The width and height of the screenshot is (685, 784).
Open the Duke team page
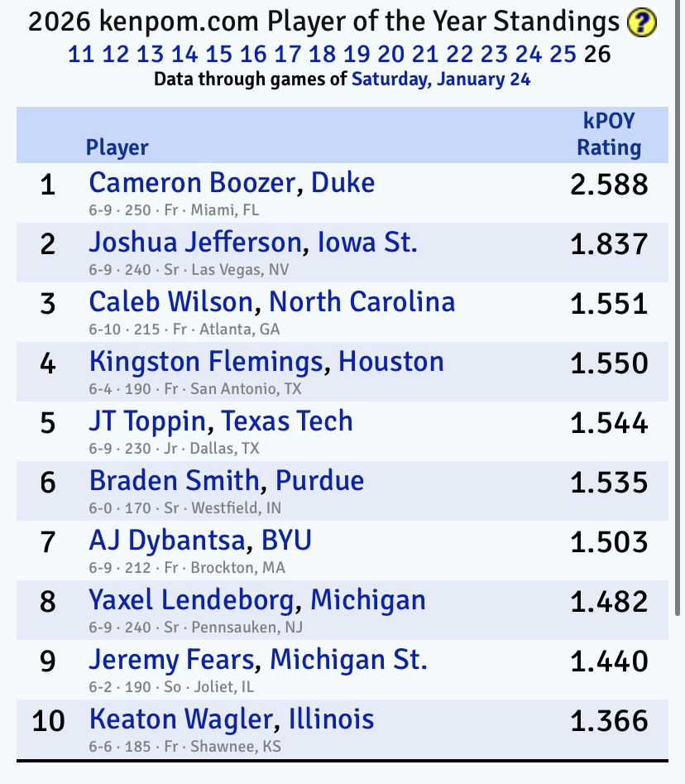coord(342,182)
